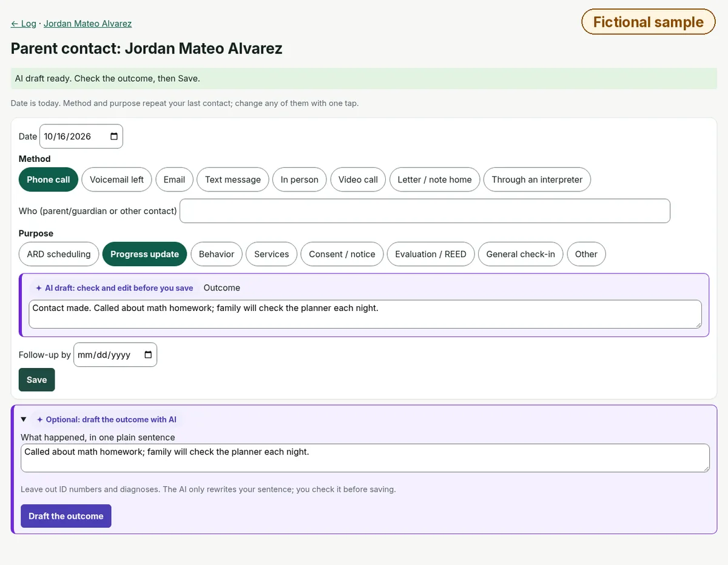
Task: Click the Parent contact page heading
Action: coord(147,48)
